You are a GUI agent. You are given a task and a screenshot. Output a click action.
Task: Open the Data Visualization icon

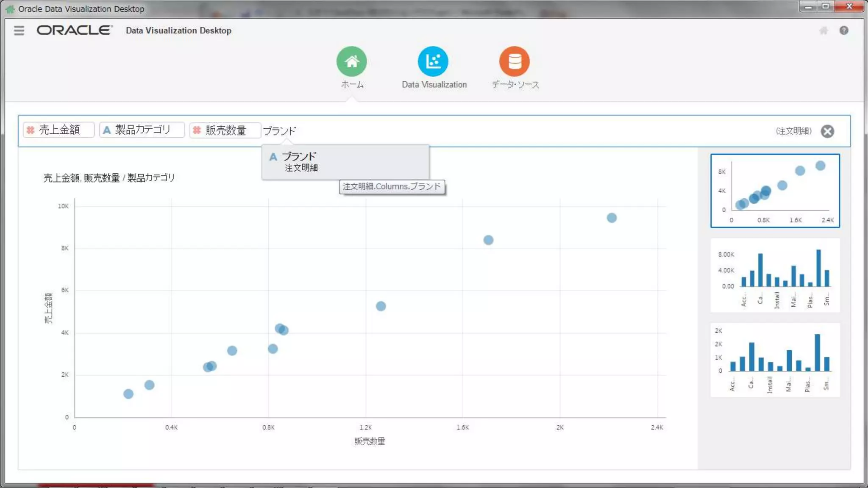coord(433,61)
